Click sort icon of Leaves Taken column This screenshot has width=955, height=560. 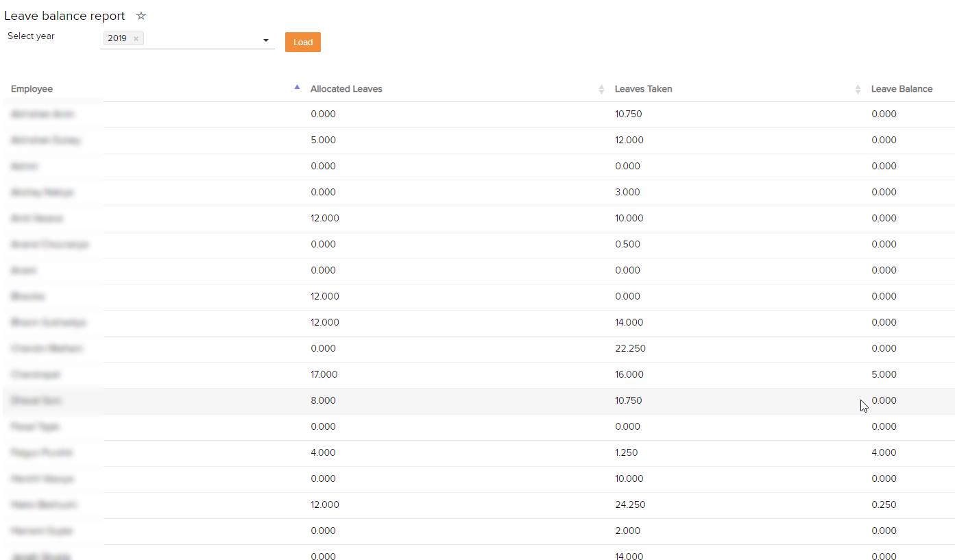click(x=858, y=89)
